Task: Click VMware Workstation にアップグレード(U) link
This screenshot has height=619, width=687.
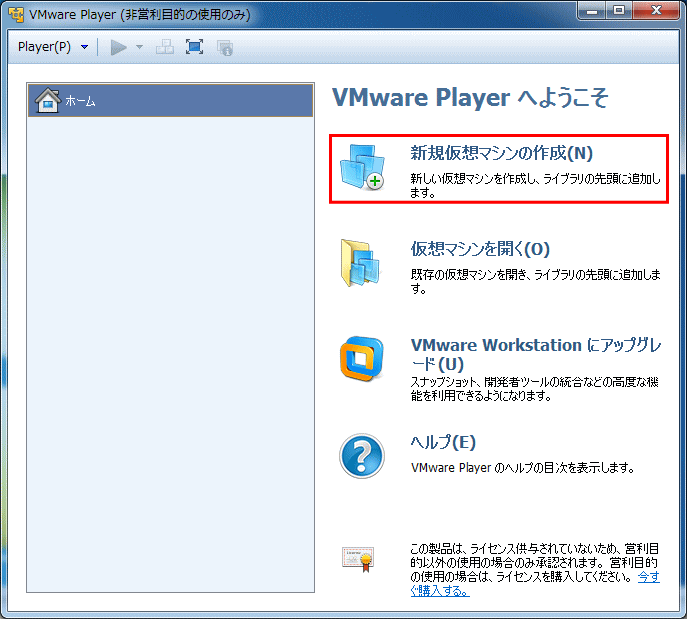Action: pos(536,354)
